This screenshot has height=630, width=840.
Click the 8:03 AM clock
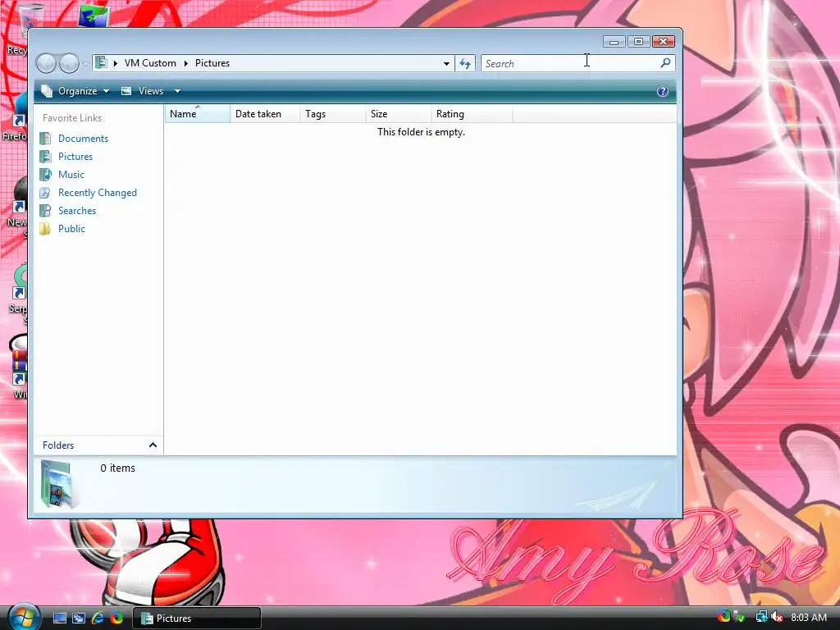pyautogui.click(x=808, y=618)
